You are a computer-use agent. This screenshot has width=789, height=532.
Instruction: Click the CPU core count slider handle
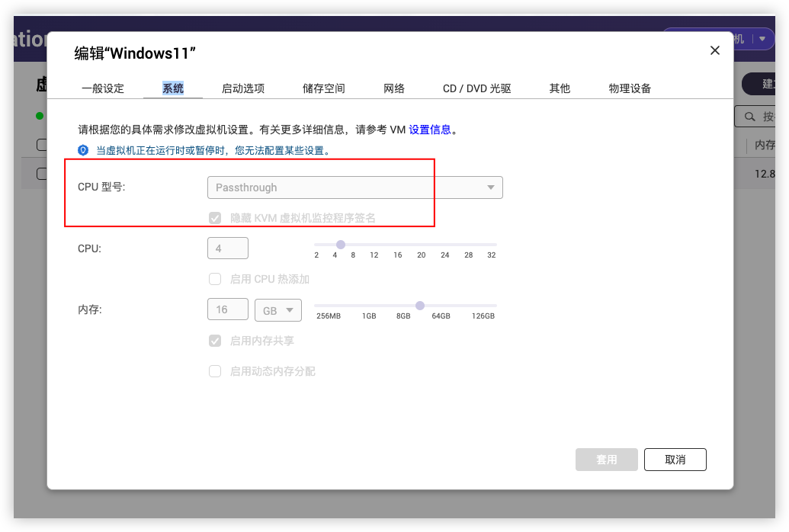pyautogui.click(x=341, y=245)
